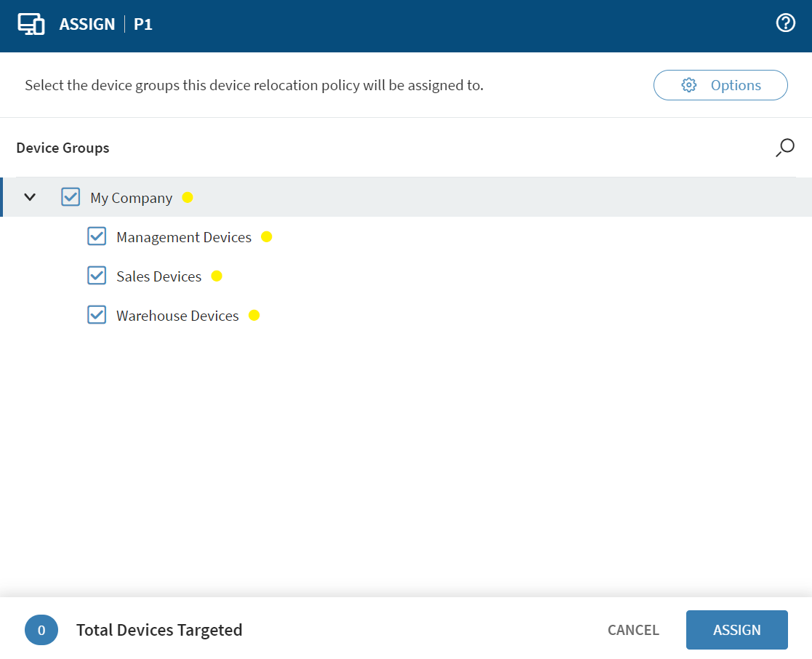Click CANCEL to dismiss assignment
The width and height of the screenshot is (812, 659).
(x=633, y=630)
